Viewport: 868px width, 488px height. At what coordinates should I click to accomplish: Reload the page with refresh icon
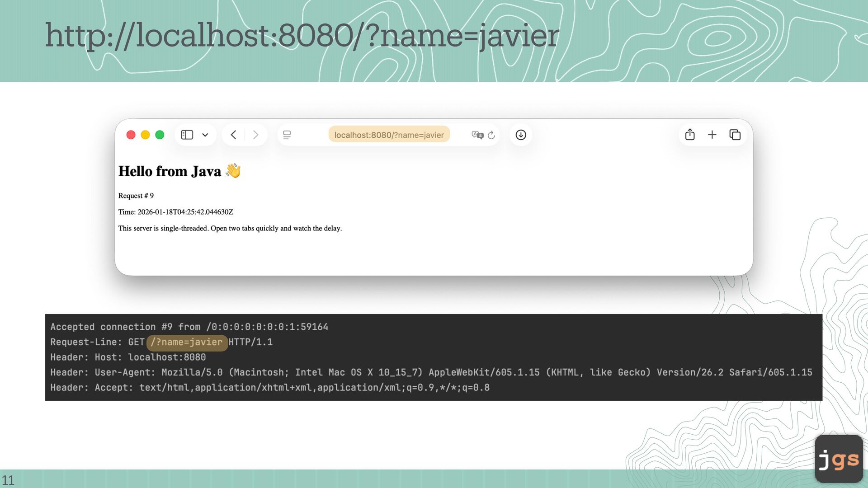pyautogui.click(x=491, y=135)
